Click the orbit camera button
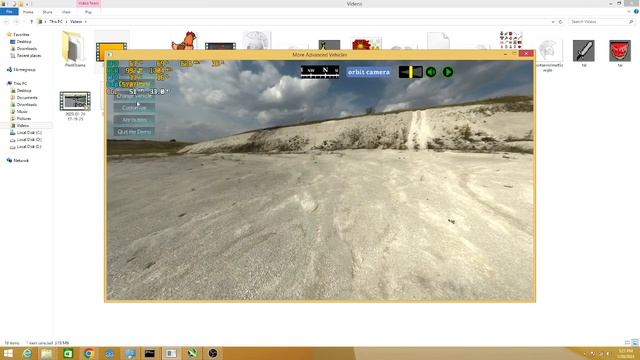640x360 pixels. tap(369, 72)
